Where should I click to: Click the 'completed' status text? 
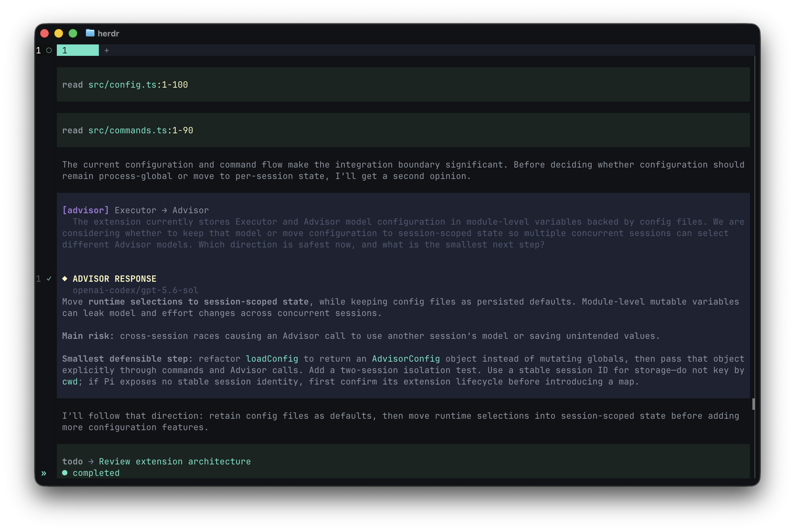click(96, 473)
